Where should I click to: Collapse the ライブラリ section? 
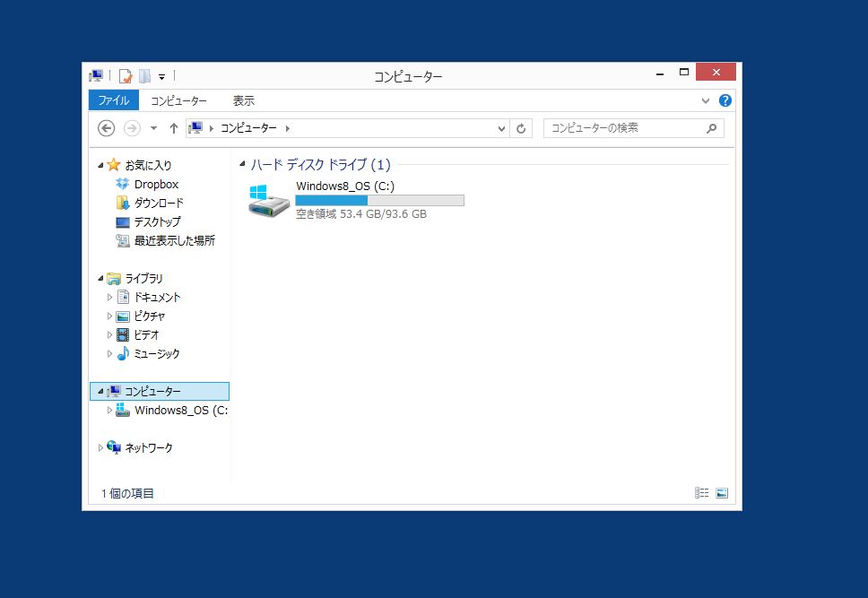pyautogui.click(x=100, y=278)
